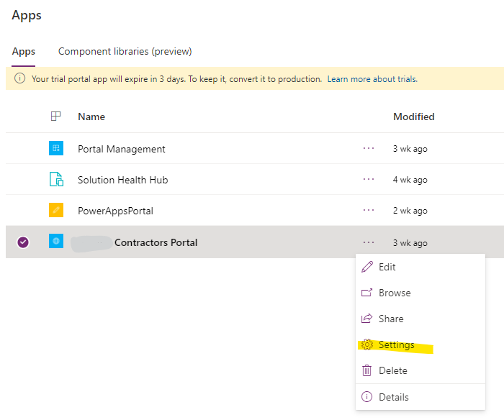The width and height of the screenshot is (504, 420).
Task: Click the Contractors Portal globe icon
Action: [x=56, y=241]
